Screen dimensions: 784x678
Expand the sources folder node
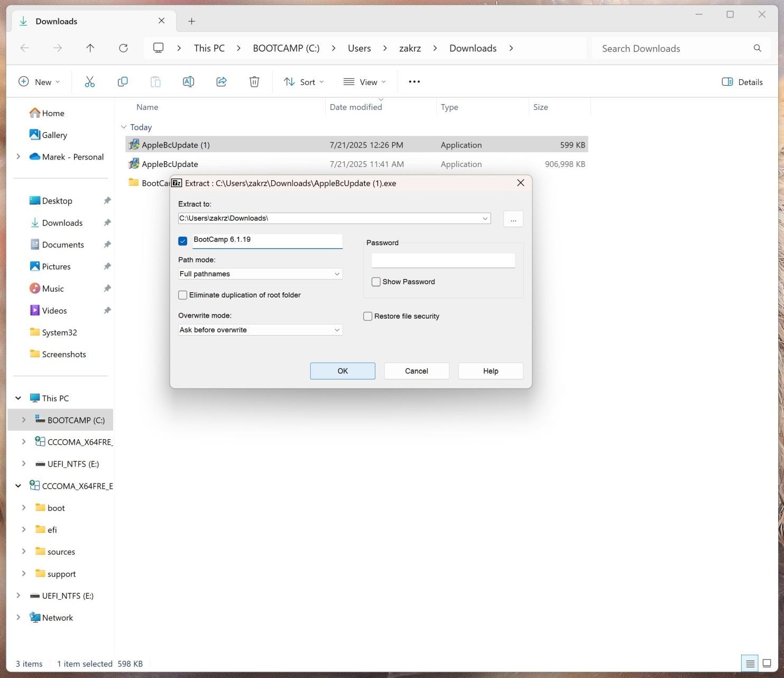24,551
